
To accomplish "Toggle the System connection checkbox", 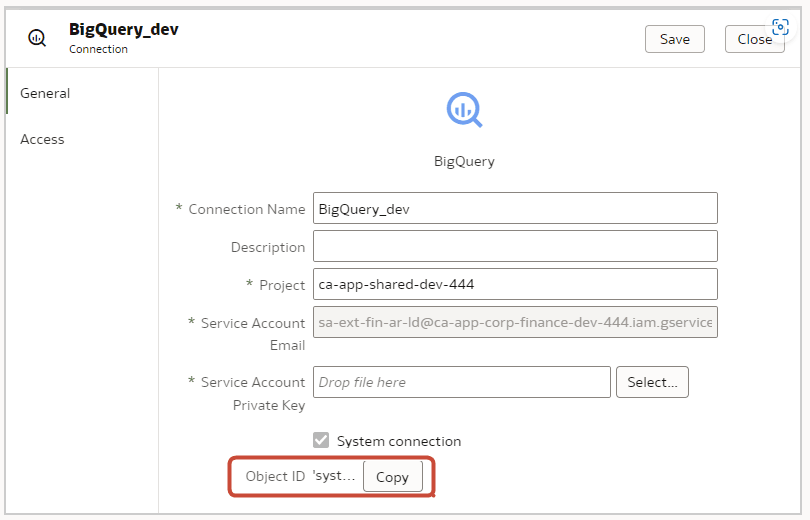I will click(321, 440).
